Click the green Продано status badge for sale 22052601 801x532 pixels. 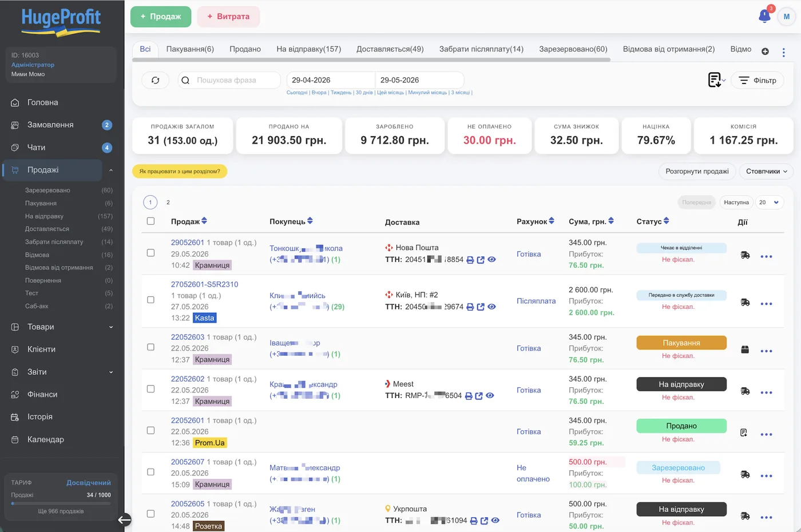[x=681, y=426]
